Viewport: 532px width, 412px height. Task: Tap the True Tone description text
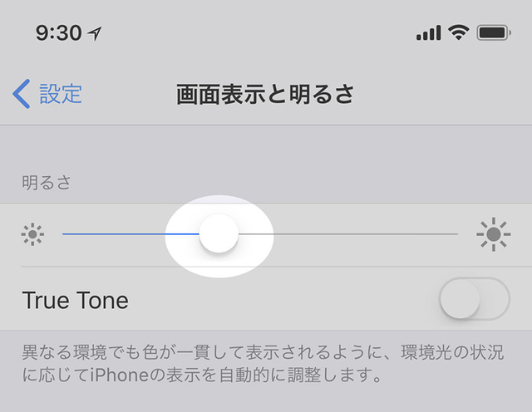(x=263, y=363)
